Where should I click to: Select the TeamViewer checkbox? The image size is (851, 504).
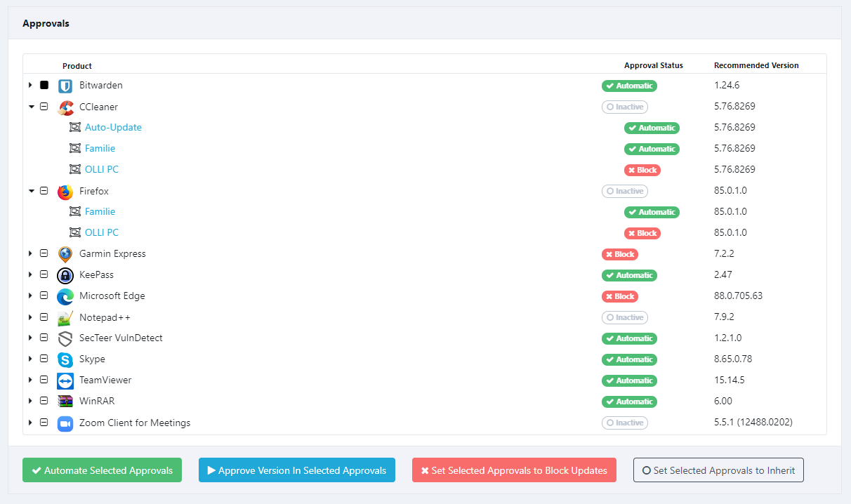(44, 380)
